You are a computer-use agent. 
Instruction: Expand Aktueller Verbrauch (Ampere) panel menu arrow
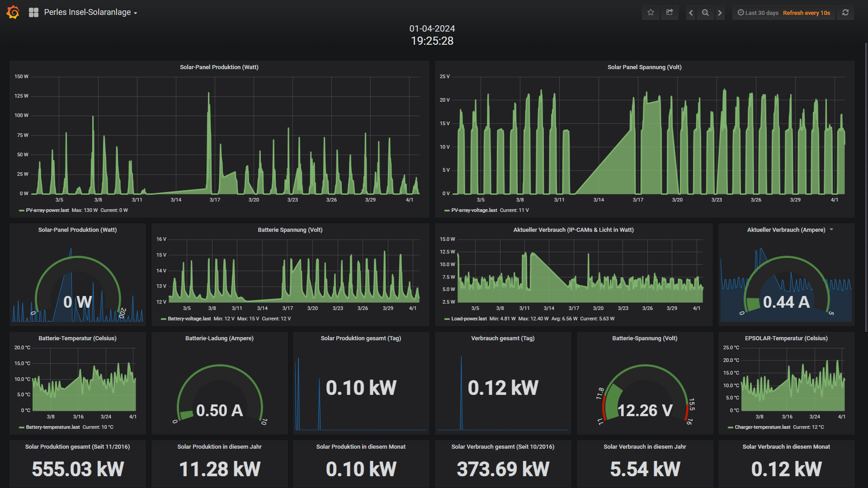pyautogui.click(x=831, y=230)
